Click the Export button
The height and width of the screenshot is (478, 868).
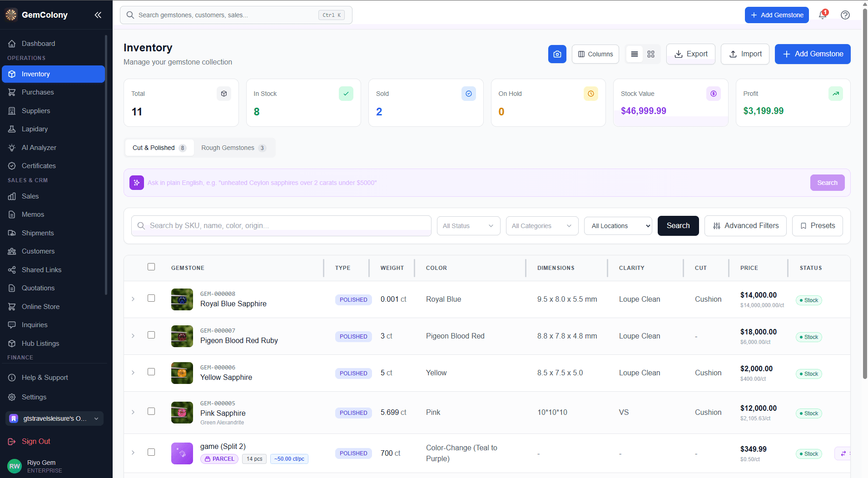691,54
